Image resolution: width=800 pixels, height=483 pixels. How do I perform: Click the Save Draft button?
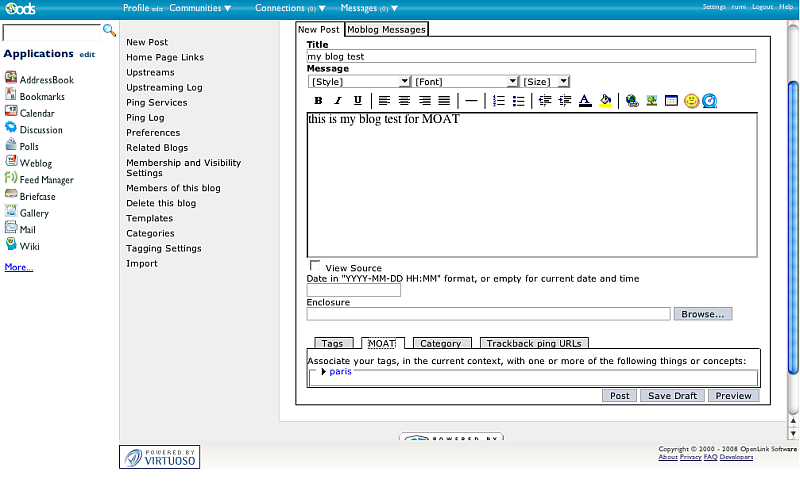coord(672,396)
